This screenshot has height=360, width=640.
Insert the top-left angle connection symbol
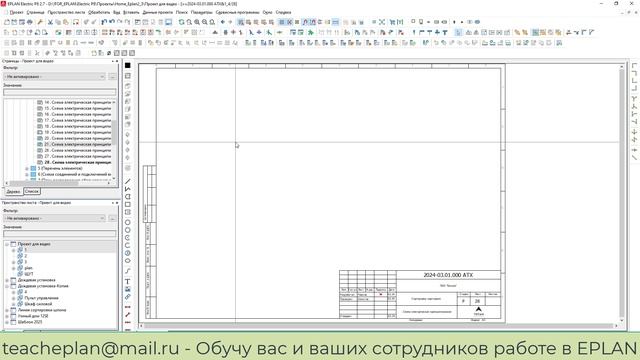pyautogui.click(x=634, y=65)
